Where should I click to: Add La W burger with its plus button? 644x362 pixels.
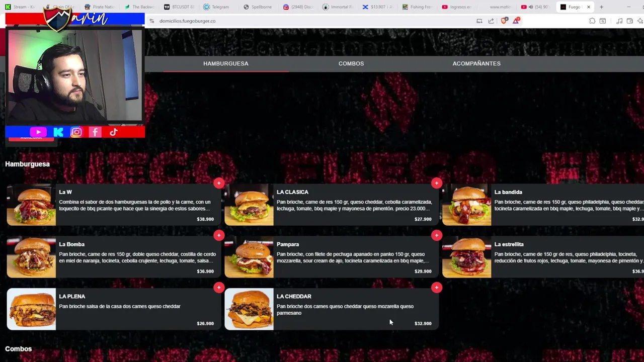(x=219, y=183)
